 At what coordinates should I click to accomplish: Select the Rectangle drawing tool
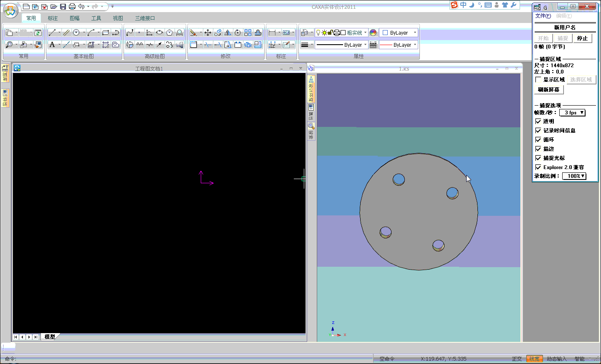pos(106,33)
